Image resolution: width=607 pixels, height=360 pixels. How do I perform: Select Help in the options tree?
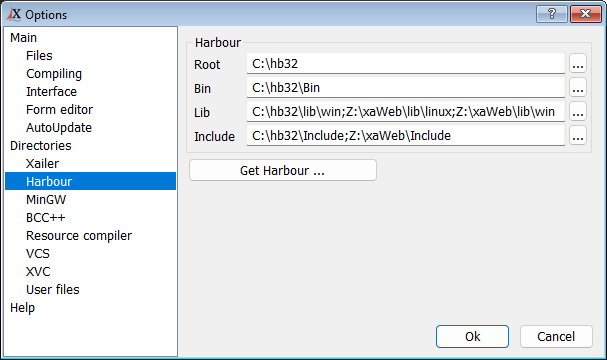click(22, 308)
